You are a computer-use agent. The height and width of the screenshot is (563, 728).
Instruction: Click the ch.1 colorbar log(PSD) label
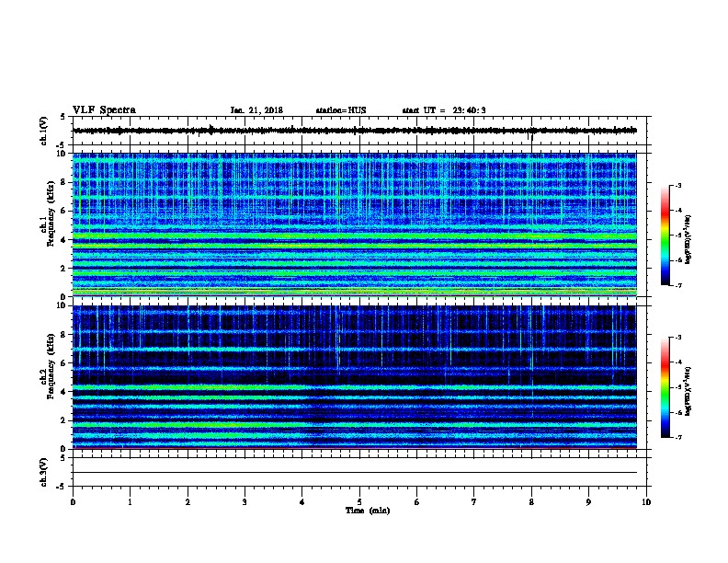click(688, 239)
